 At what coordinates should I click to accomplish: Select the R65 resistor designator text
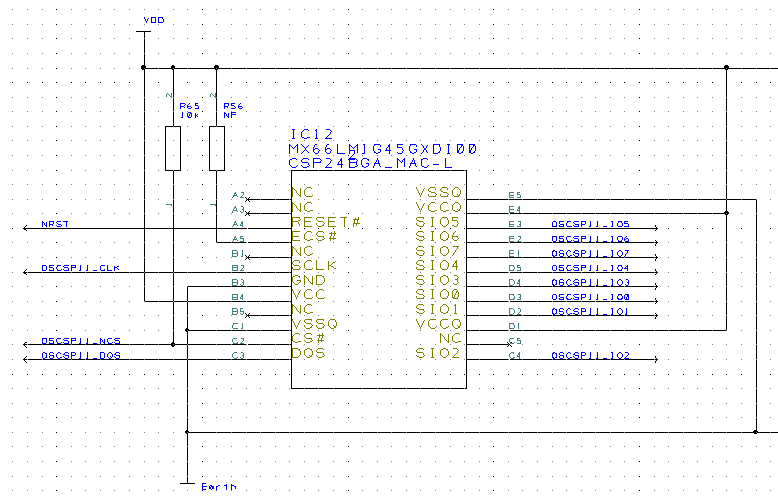tap(190, 106)
